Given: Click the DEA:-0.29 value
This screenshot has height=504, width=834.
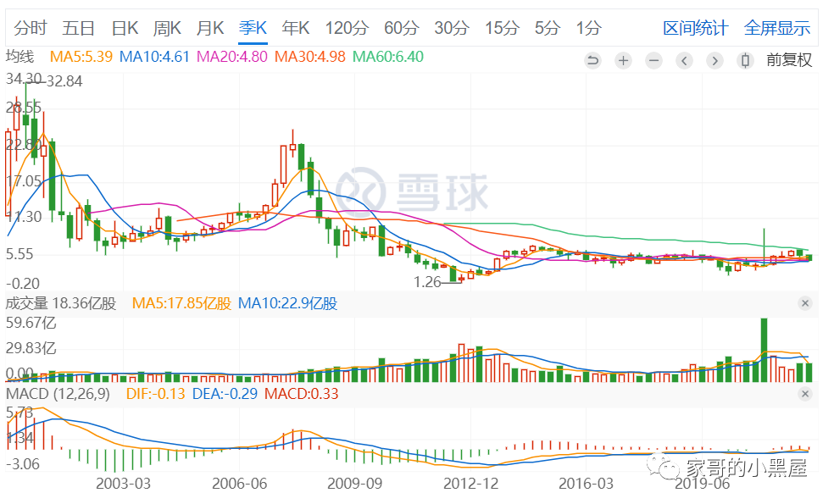Looking at the screenshot, I should pos(225,394).
